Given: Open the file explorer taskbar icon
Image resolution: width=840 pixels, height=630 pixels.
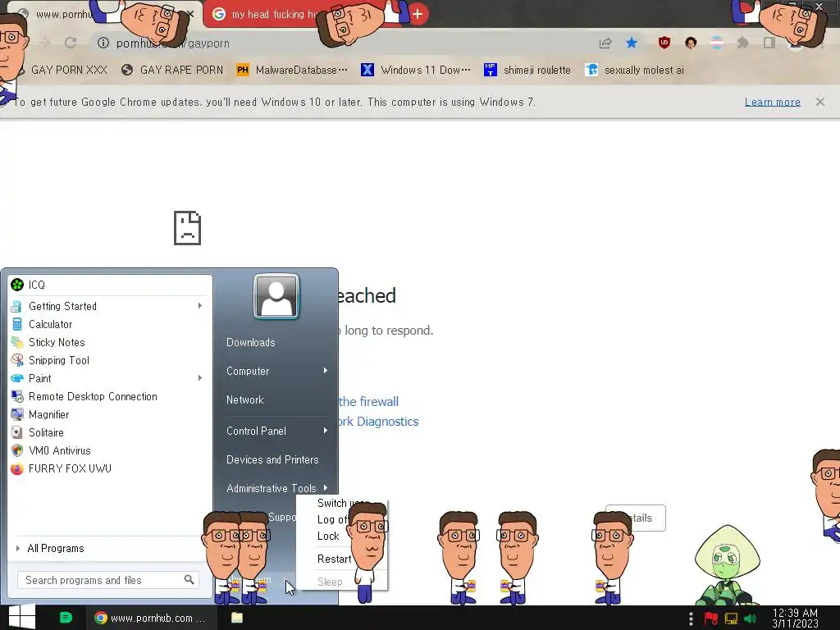Looking at the screenshot, I should pos(236,618).
